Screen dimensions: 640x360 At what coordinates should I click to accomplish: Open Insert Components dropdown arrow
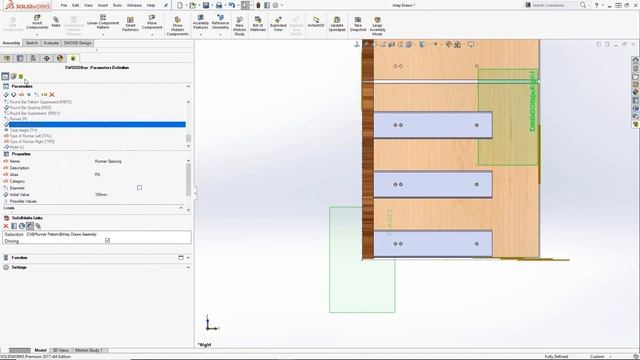(37, 35)
